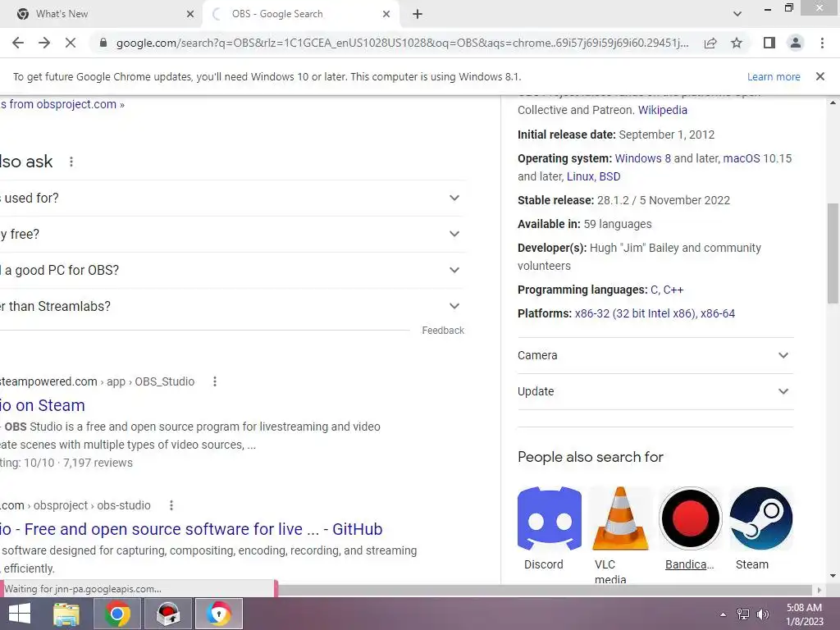Open the x86-64 platform link

click(x=718, y=313)
